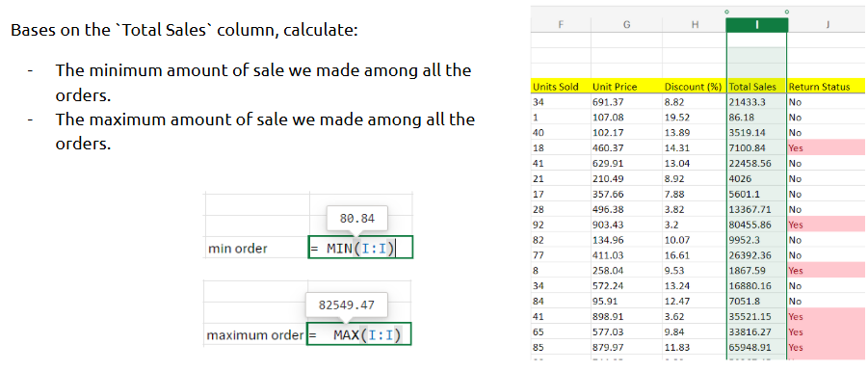Click the MIN(I:I) formula cell
Image resolution: width=868 pixels, height=371 pixels.
point(360,248)
